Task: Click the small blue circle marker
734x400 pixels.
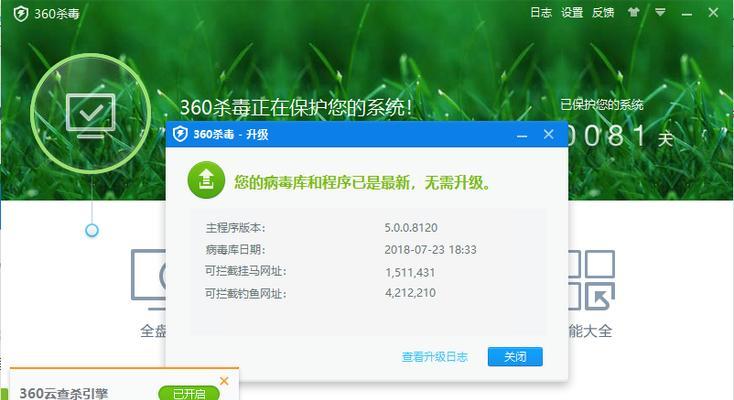Action: (92, 230)
